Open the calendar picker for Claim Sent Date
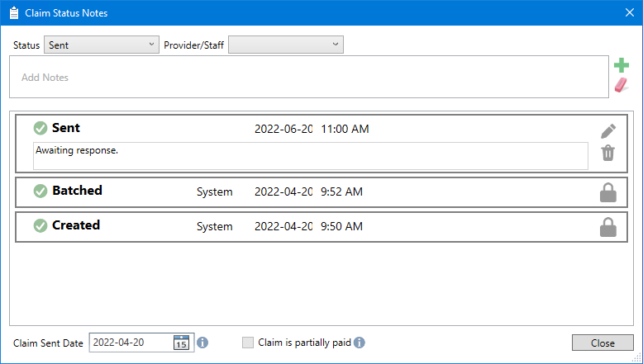 (182, 343)
